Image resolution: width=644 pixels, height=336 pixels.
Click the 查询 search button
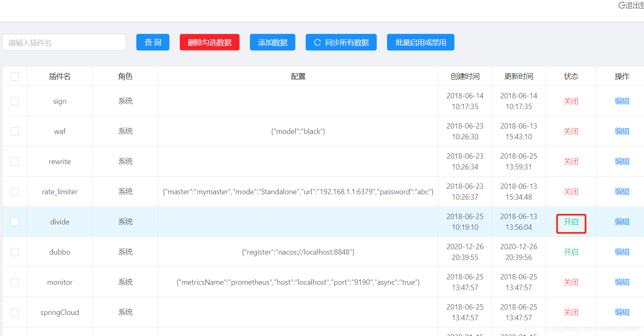(x=153, y=42)
